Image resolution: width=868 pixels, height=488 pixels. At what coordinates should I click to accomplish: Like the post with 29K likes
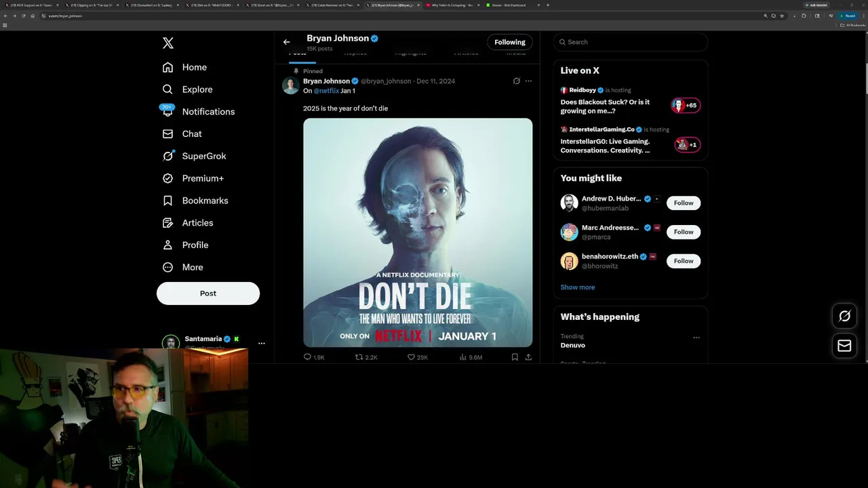click(x=418, y=357)
